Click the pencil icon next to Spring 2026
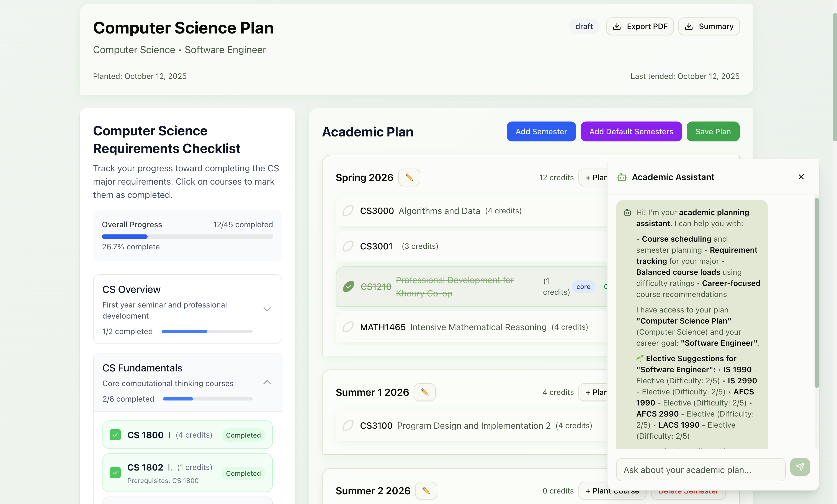 point(409,177)
